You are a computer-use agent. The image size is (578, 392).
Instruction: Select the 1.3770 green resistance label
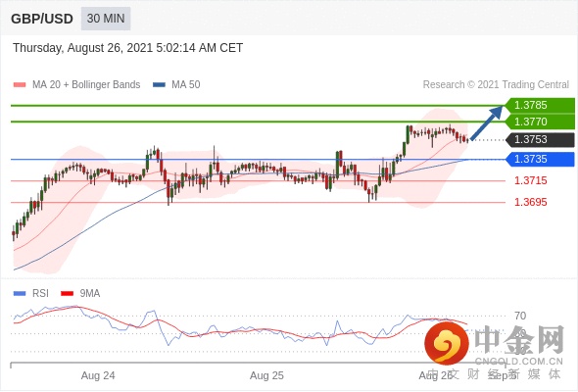pos(540,122)
